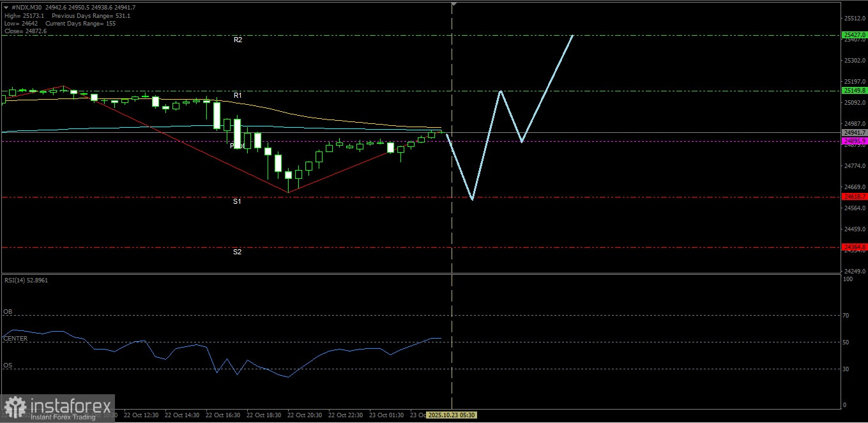Screen dimensions: 868x423
Task: Select the R1 resistance label
Action: [x=238, y=95]
